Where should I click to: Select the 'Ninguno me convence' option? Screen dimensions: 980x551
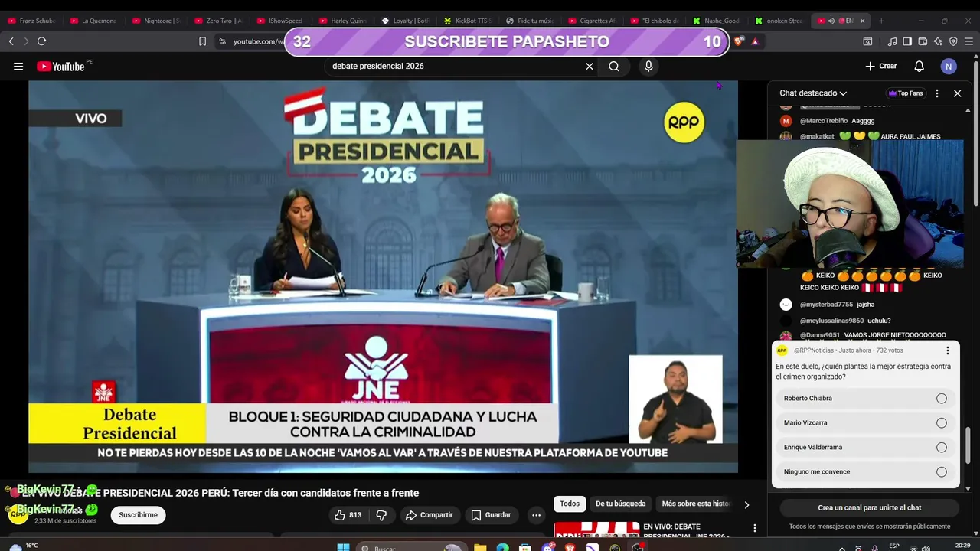865,472
